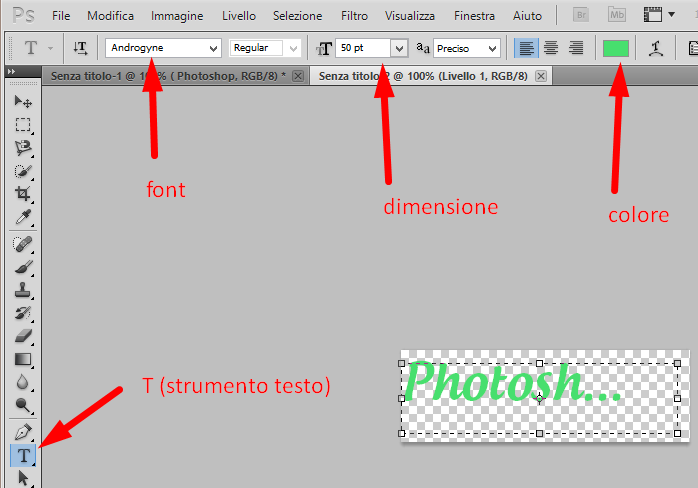Align text right
The width and height of the screenshot is (698, 488).
[576, 48]
